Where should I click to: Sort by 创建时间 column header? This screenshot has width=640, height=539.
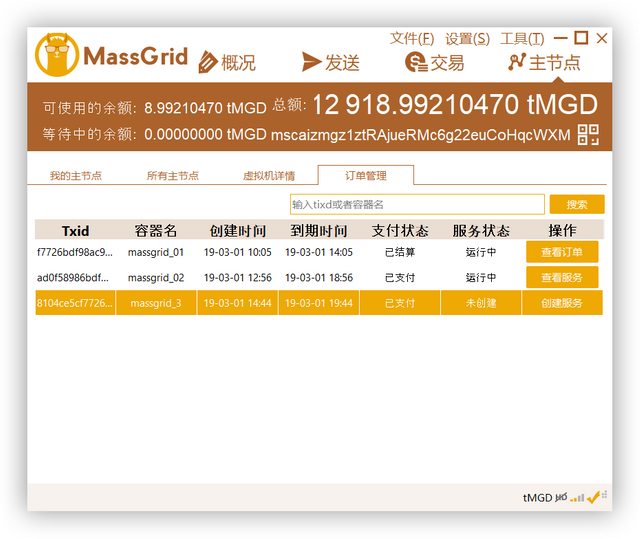tap(238, 231)
